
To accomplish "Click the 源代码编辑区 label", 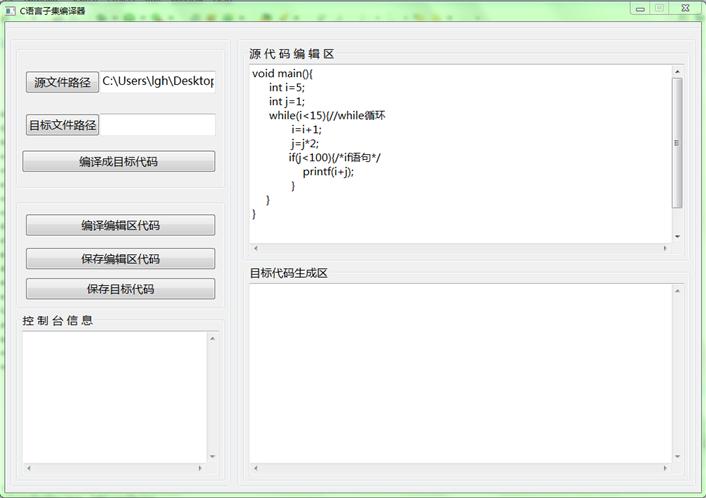I will coord(292,54).
